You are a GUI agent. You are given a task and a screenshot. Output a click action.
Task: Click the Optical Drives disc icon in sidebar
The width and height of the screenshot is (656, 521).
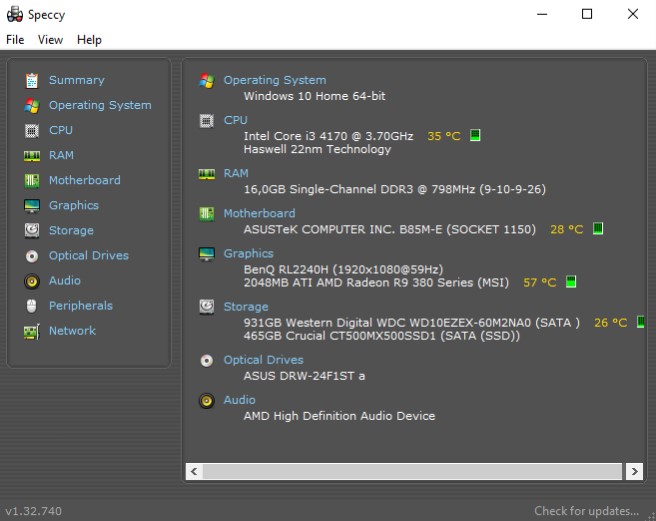32,256
